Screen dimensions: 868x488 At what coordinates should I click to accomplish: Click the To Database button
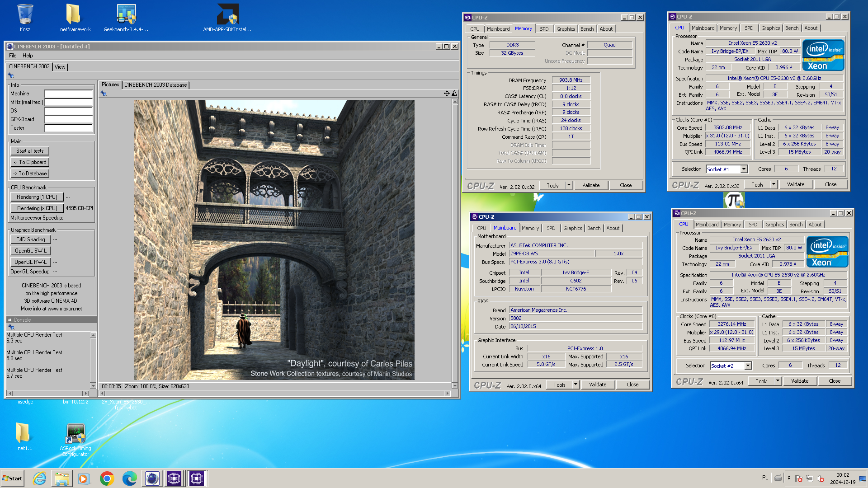point(30,174)
